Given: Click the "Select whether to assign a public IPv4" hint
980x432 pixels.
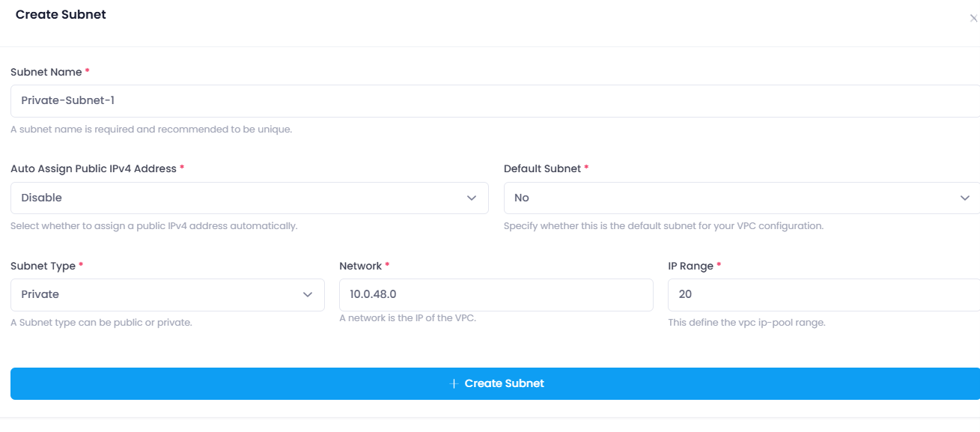Looking at the screenshot, I should point(154,225).
